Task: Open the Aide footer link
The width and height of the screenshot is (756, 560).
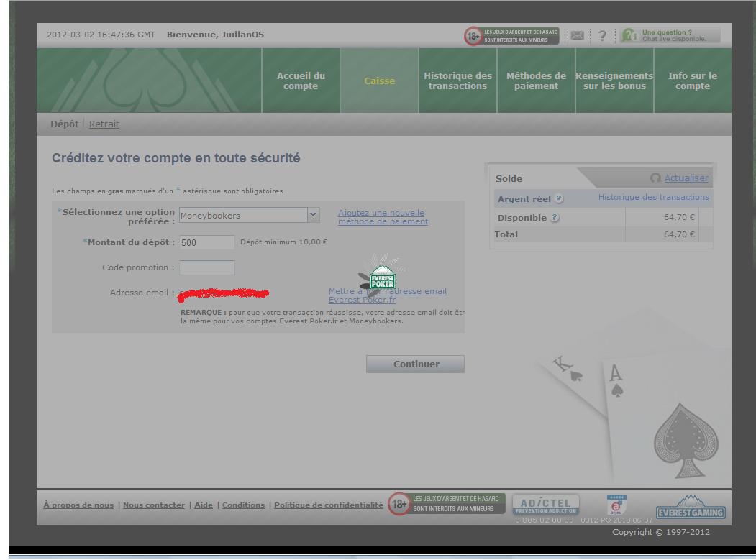Action: (x=204, y=505)
